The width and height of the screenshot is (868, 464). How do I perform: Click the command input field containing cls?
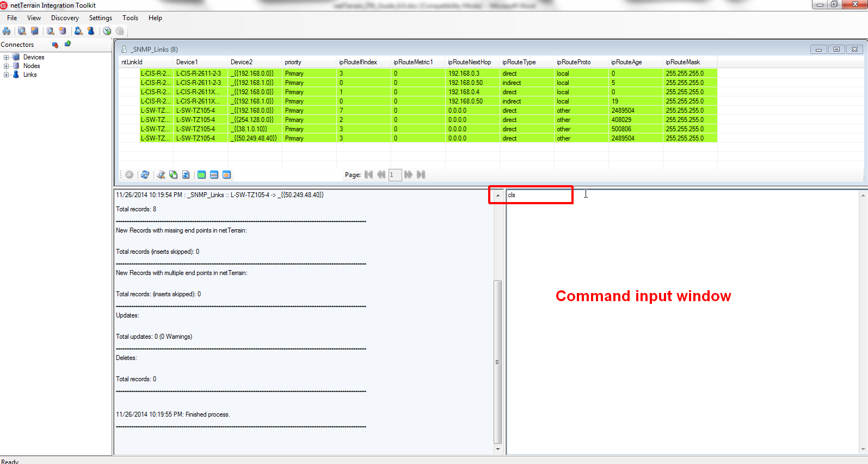tap(538, 195)
